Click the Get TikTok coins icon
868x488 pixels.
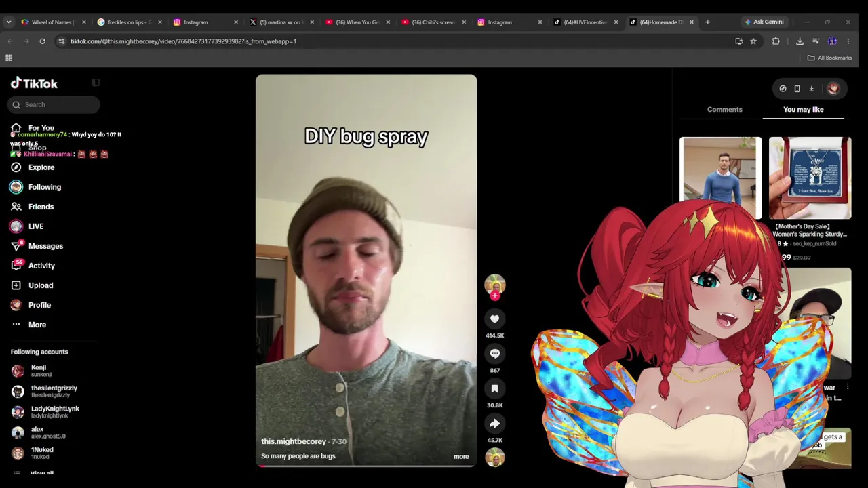(783, 89)
